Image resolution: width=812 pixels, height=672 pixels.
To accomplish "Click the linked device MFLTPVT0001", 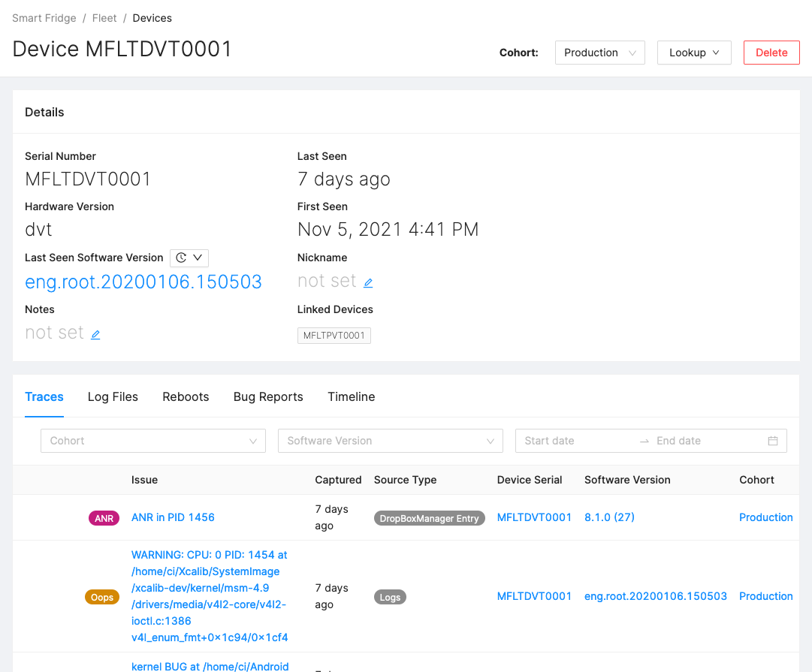I will [x=334, y=336].
